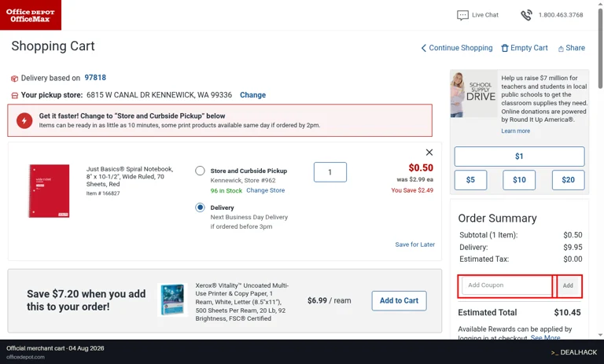Open the Xerox Vitality paper title
The image size is (604, 364).
(242, 302)
